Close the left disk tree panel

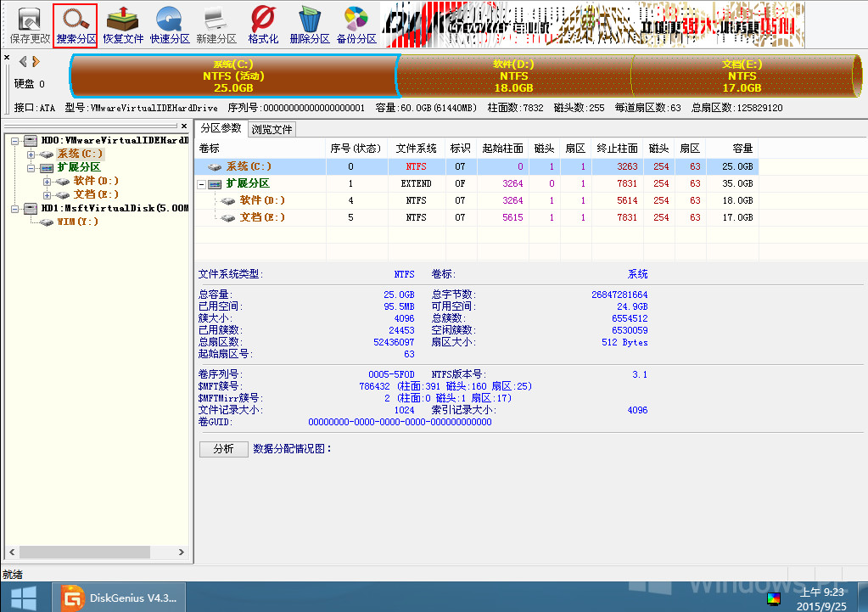(x=184, y=126)
